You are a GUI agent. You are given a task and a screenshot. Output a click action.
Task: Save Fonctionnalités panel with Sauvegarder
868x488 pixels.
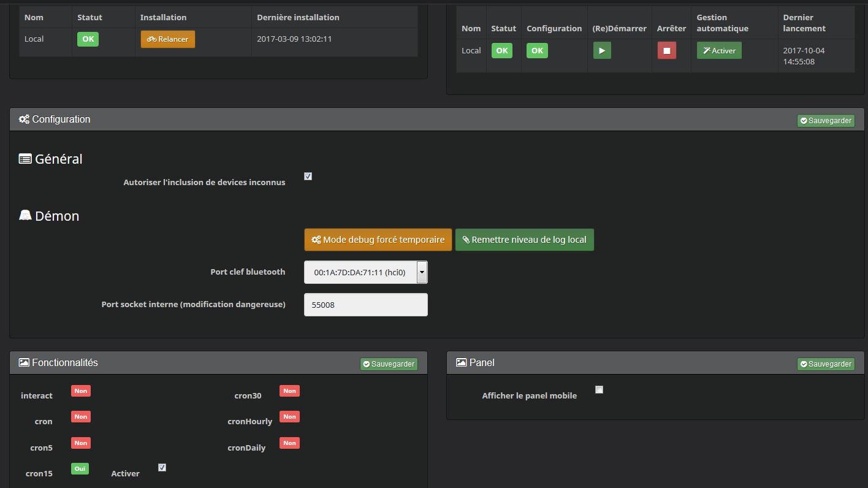(389, 364)
